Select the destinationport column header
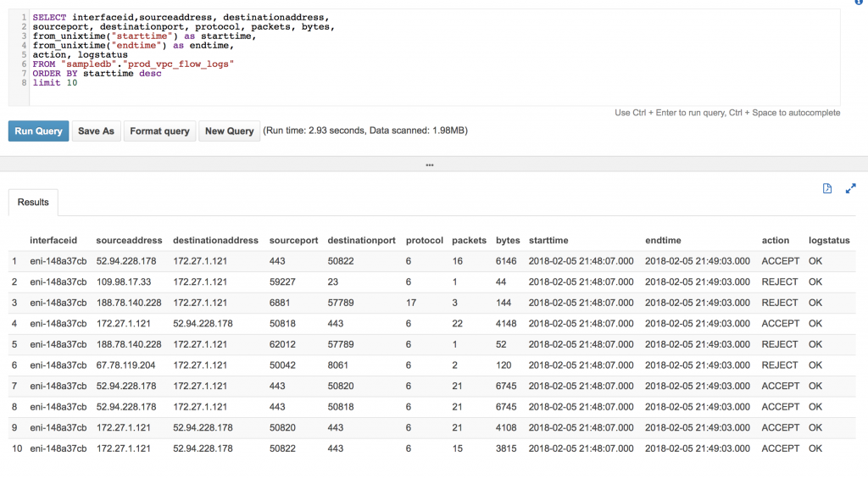Image resolution: width=868 pixels, height=479 pixels. point(361,241)
